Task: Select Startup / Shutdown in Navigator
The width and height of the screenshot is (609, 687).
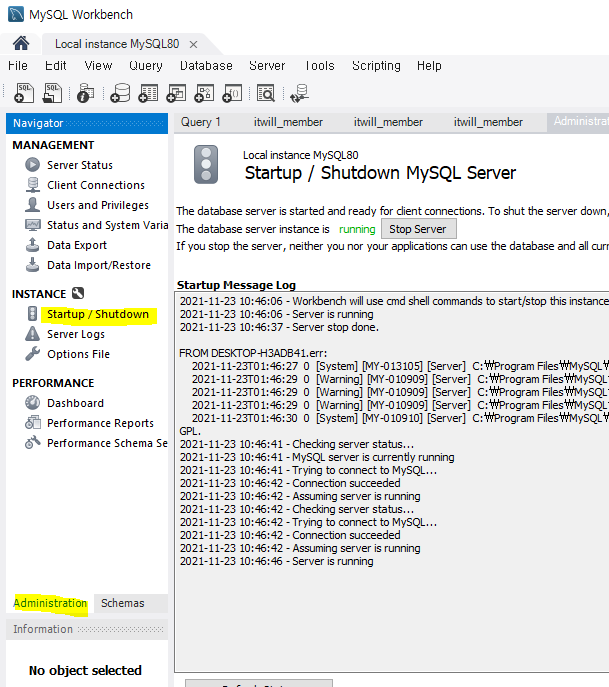Action: point(98,314)
